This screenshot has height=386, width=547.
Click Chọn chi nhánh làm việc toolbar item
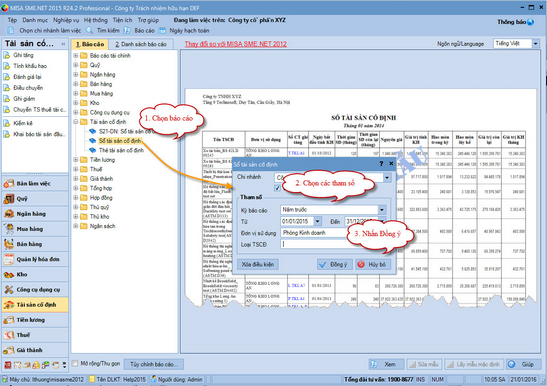(45, 31)
